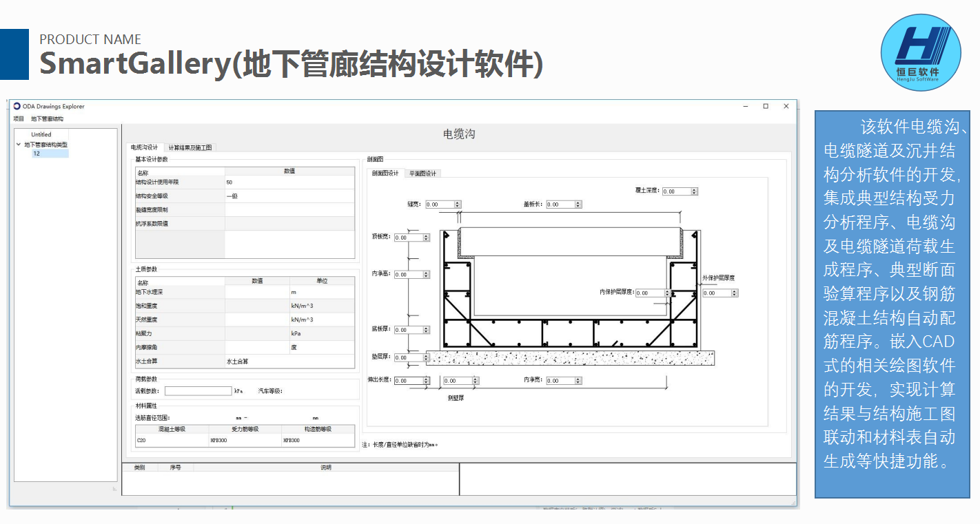Focus the 内净宽 value field
The image size is (980, 524).
tap(560, 381)
